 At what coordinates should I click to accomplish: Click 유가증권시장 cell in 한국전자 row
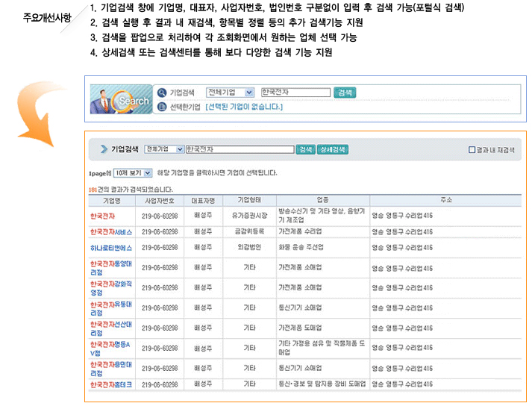[249, 216]
